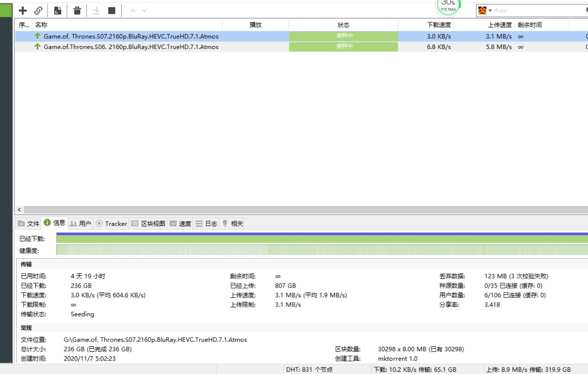588x374 pixels.
Task: Select the Game.of.Thrones.S06 torrent row
Action: click(x=131, y=47)
